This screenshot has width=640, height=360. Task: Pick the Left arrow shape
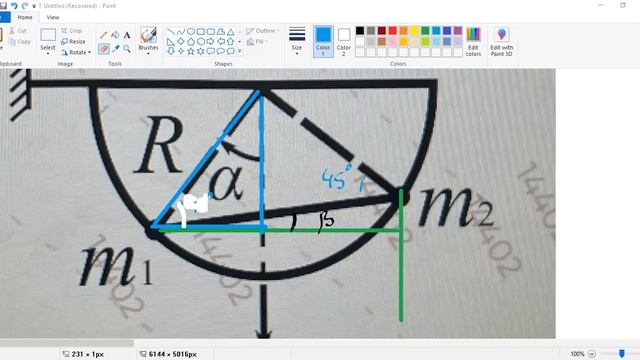220,41
